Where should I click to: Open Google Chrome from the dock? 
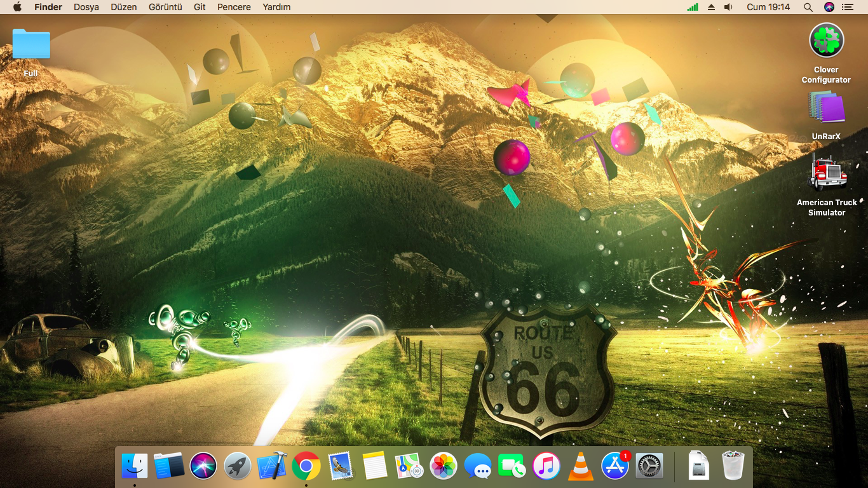pos(306,466)
